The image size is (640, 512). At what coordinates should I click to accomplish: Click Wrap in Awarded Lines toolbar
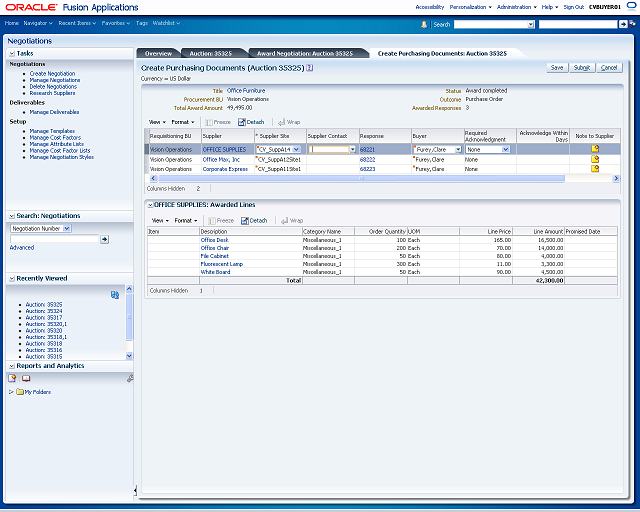(x=292, y=220)
